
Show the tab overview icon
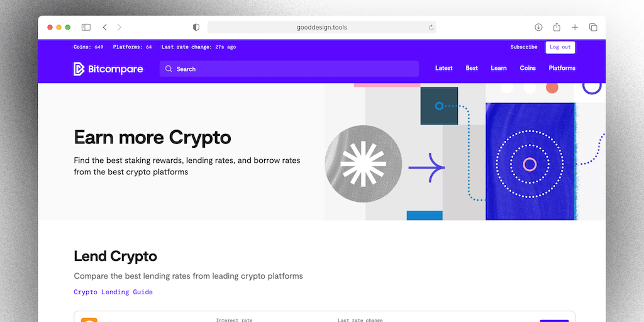[x=593, y=27]
